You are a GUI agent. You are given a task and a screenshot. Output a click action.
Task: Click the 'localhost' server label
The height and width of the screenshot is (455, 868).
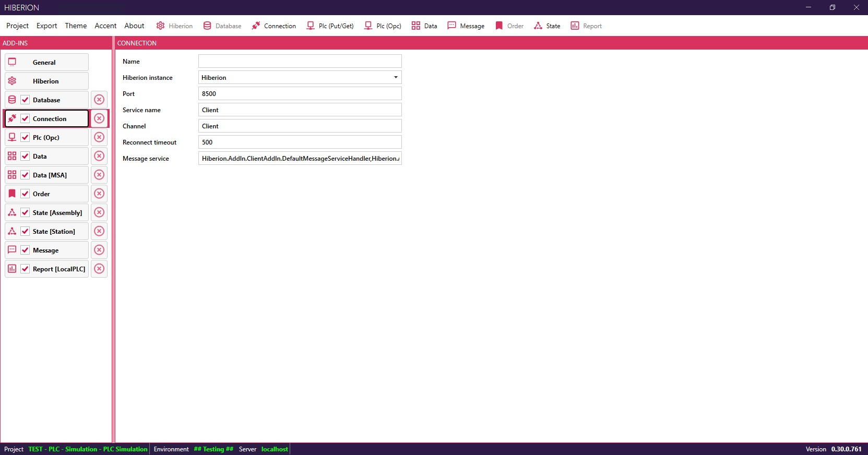click(275, 449)
